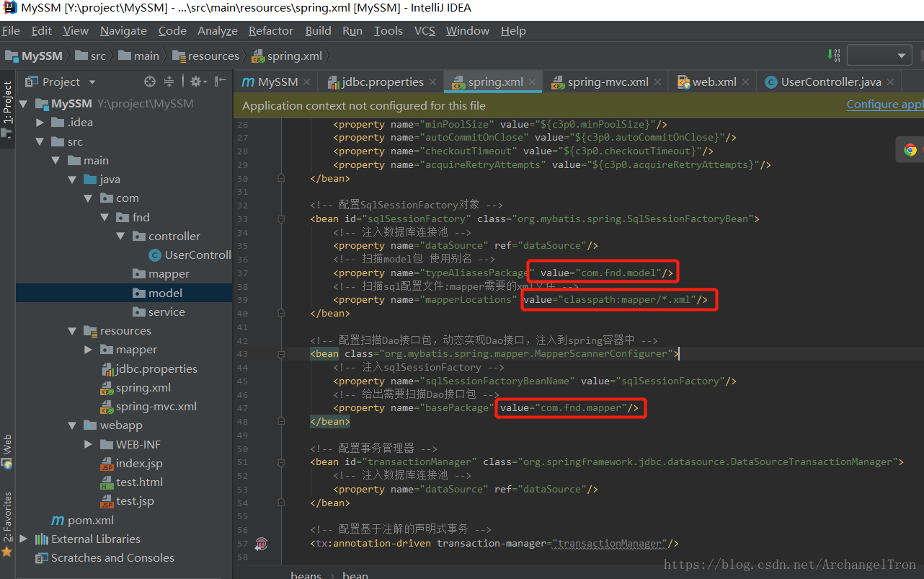Click the Favorites star icon
Screen dimensions: 924x579
pyautogui.click(x=7, y=552)
